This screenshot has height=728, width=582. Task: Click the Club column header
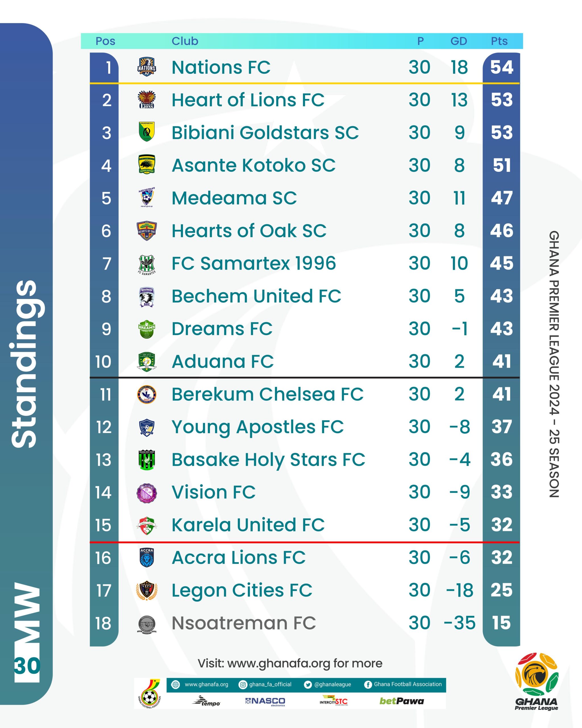[185, 41]
